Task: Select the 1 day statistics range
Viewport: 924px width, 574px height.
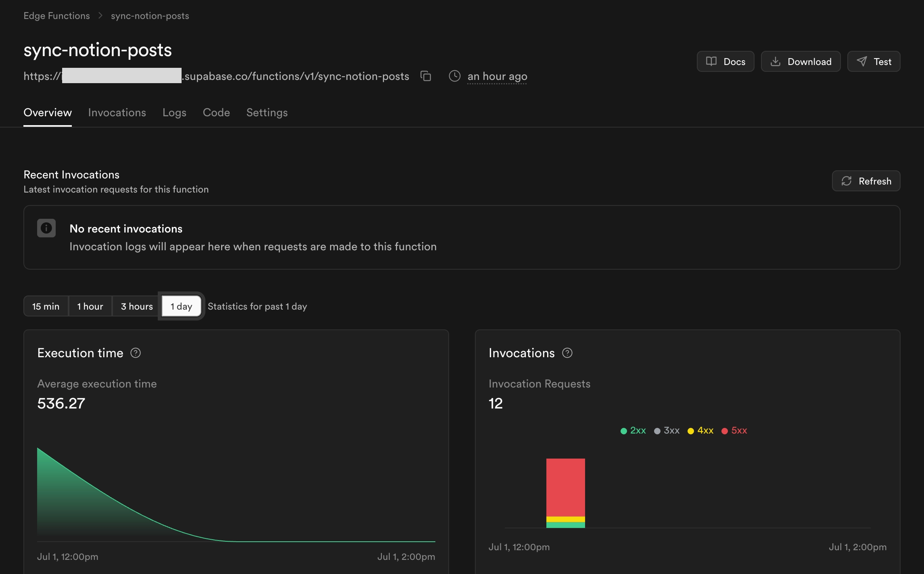Action: tap(181, 306)
